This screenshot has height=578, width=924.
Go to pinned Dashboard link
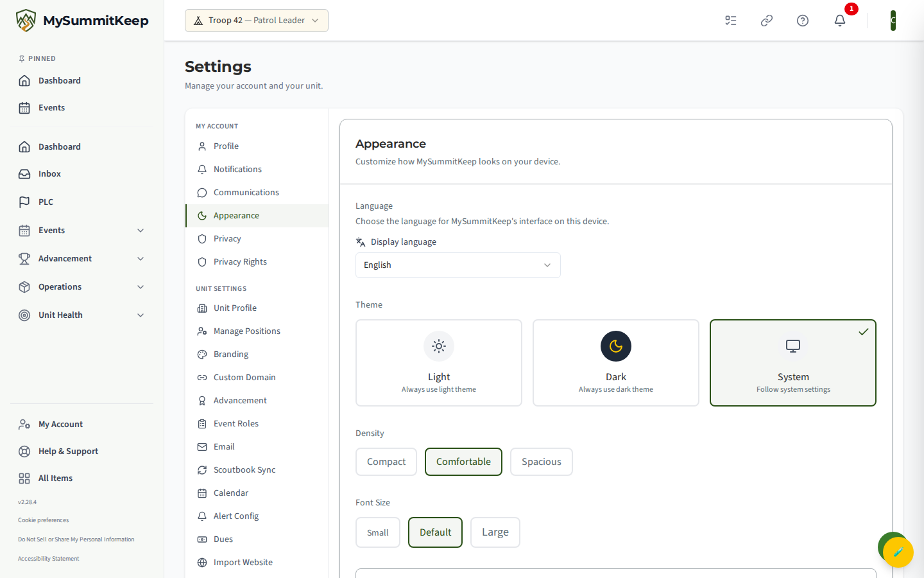pos(81,81)
